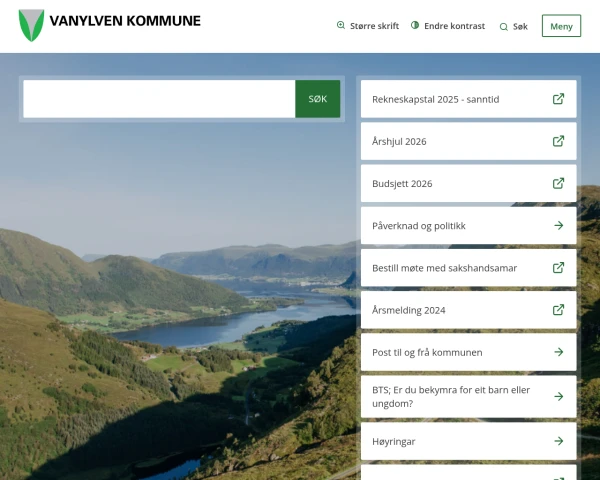
Task: Click the magnifier icon next to Større skrift
Action: point(341,26)
